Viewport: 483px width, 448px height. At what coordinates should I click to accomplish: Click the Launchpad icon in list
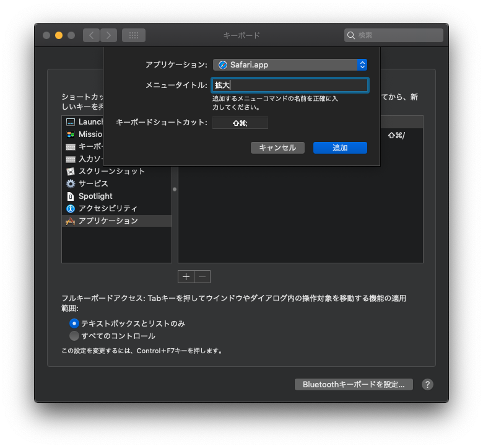click(71, 122)
